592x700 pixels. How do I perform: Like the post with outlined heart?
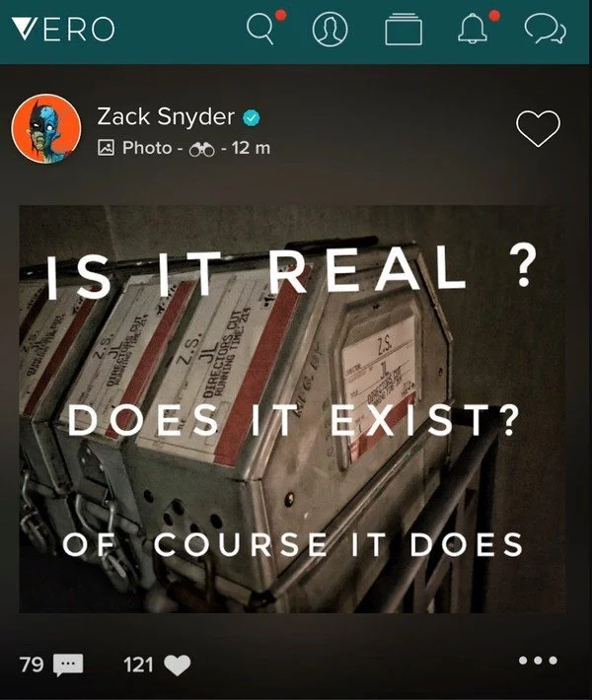pos(538,128)
